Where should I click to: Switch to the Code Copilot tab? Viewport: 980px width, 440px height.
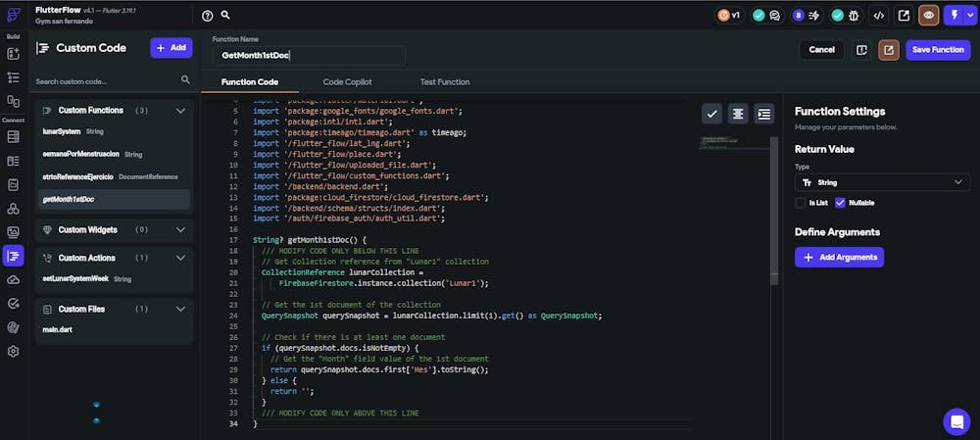coord(347,82)
